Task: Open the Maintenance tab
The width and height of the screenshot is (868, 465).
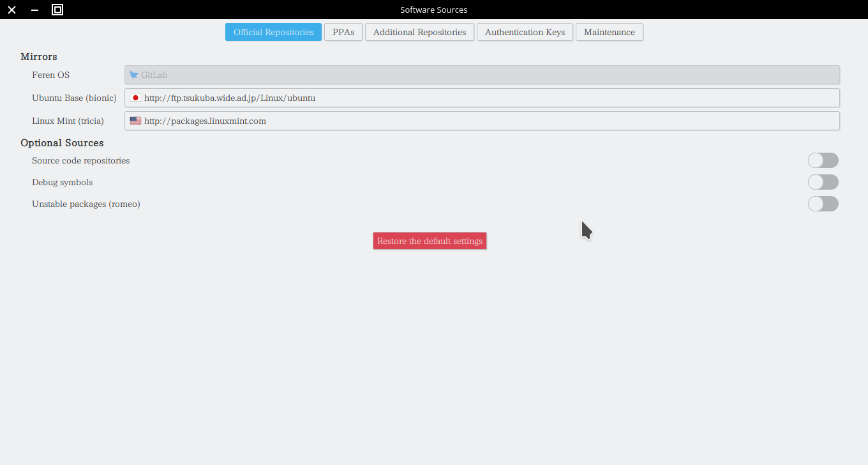Action: coord(610,32)
